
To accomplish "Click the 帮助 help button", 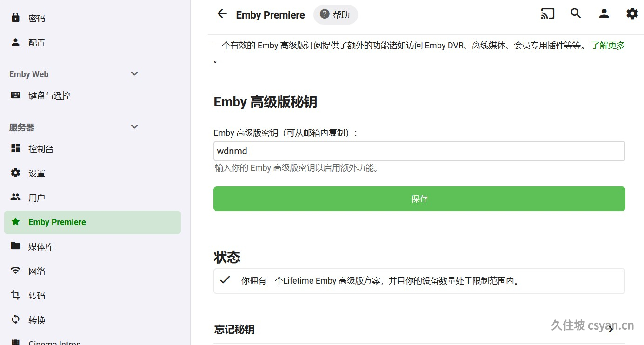I will (335, 14).
